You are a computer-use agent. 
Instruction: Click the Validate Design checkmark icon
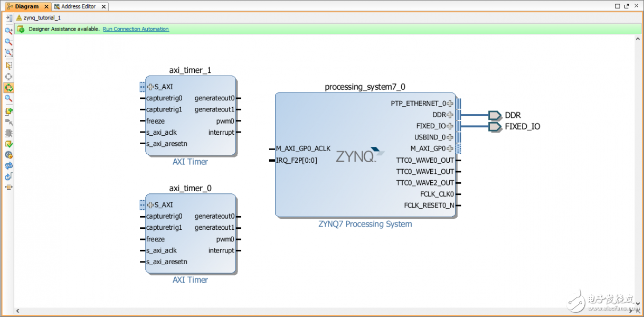point(8,144)
